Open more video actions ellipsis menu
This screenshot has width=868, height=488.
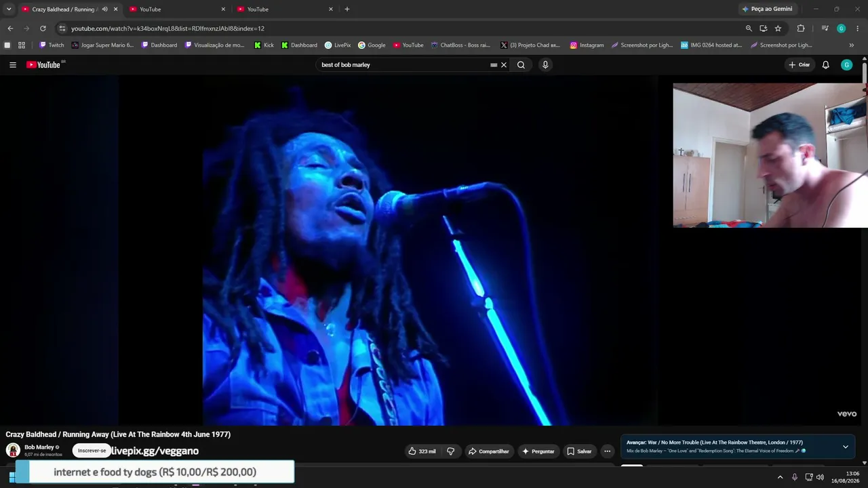608,451
